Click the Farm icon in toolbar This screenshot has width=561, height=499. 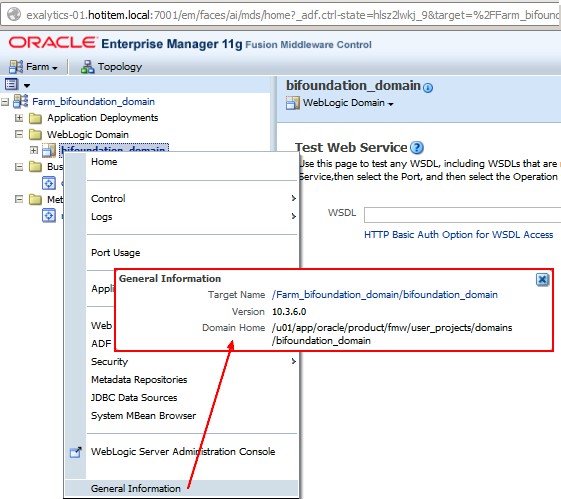(15, 67)
